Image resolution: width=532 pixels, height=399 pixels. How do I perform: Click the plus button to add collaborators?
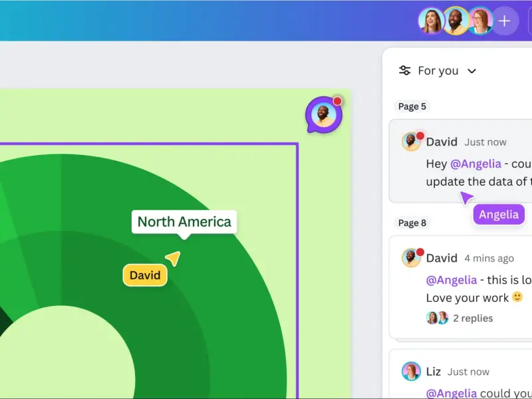(x=505, y=21)
